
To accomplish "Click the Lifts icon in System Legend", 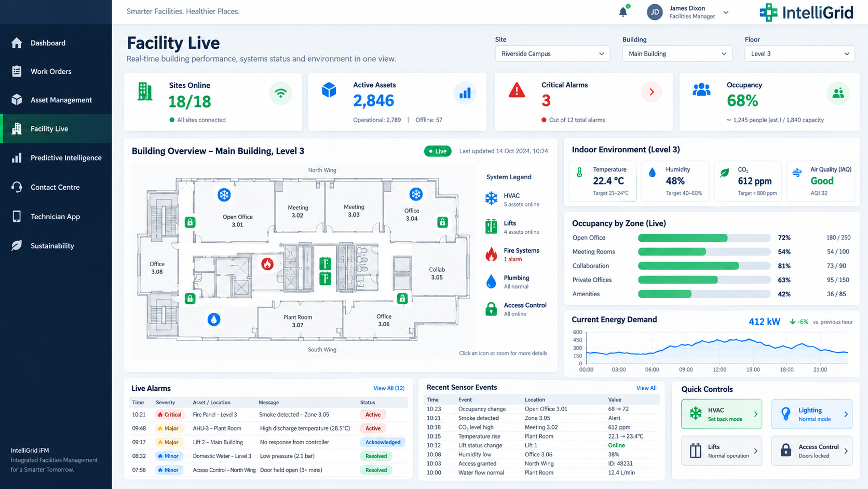I will click(491, 227).
